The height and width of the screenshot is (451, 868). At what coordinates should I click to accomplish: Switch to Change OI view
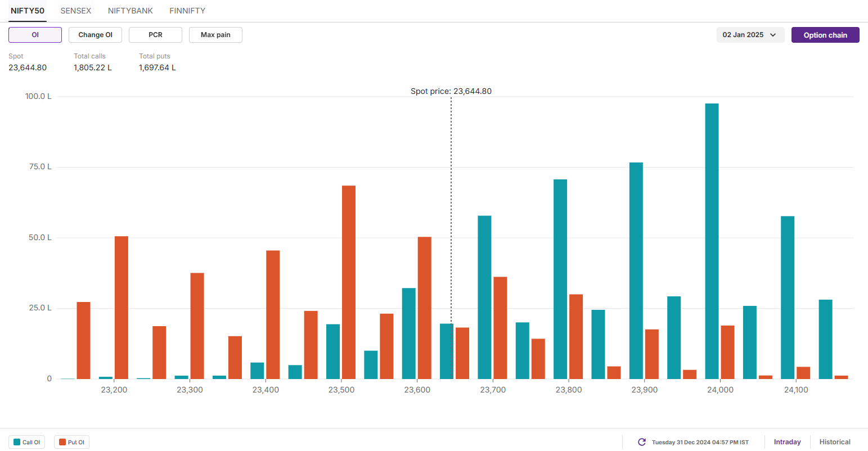click(x=95, y=35)
